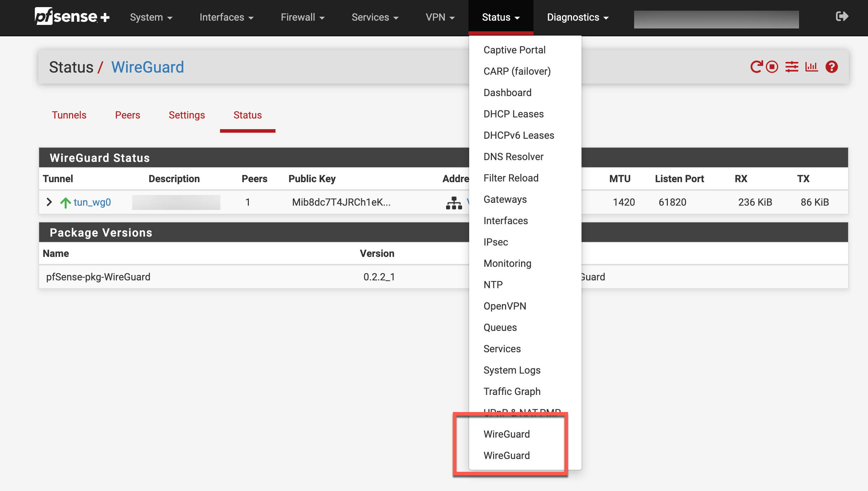
Task: Choose OpenVPN from Status menu
Action: tap(525, 306)
